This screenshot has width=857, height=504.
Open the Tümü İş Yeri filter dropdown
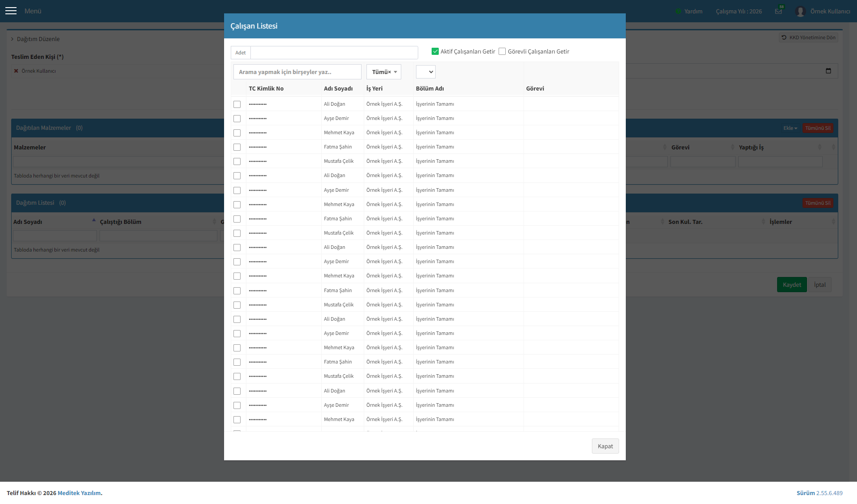click(x=384, y=72)
